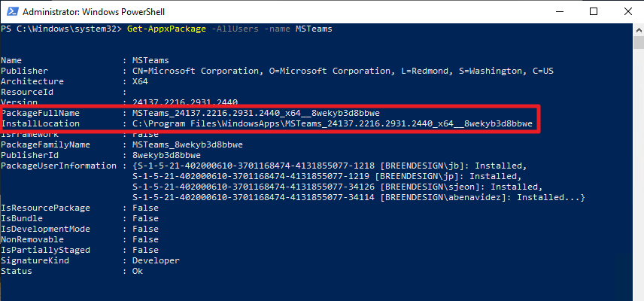Click the 'PackageFamilyName' label
Image resolution: width=644 pixels, height=301 pixels.
(x=45, y=144)
